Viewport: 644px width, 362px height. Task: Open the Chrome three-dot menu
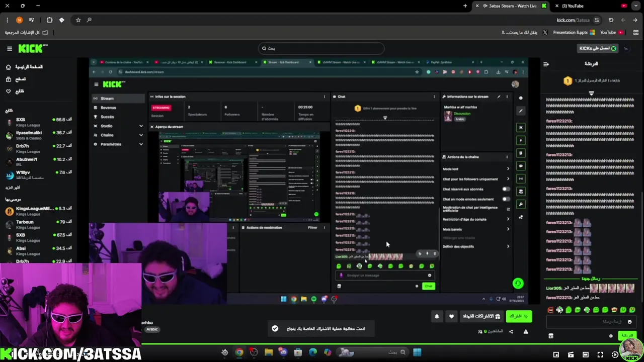(7, 20)
